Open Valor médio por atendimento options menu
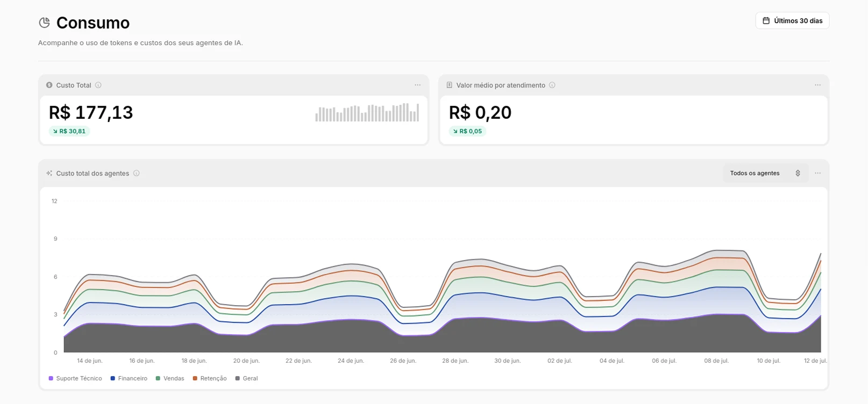The width and height of the screenshot is (868, 404). (817, 85)
